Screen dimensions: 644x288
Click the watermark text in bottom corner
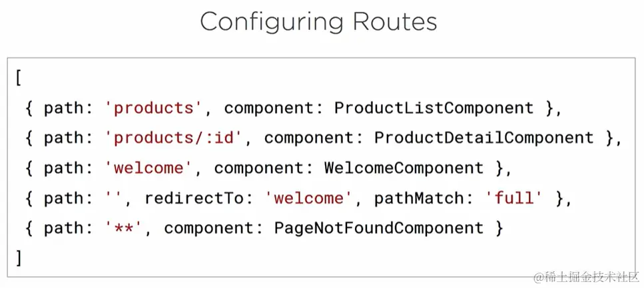(x=587, y=277)
